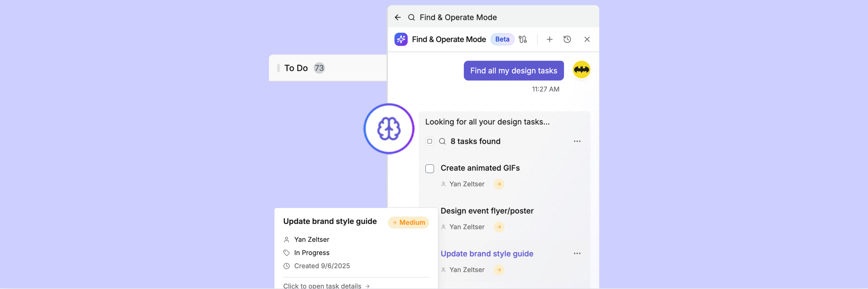
Task: Open the three-dot menu for 8 tasks found
Action: point(577,141)
